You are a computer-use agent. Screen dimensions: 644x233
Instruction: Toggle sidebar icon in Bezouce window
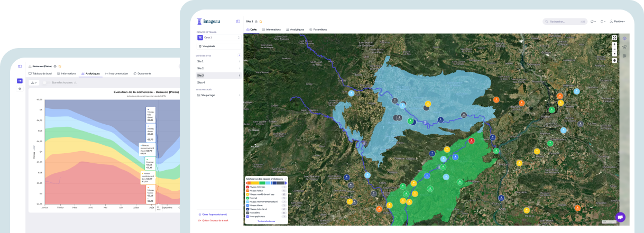(x=20, y=66)
